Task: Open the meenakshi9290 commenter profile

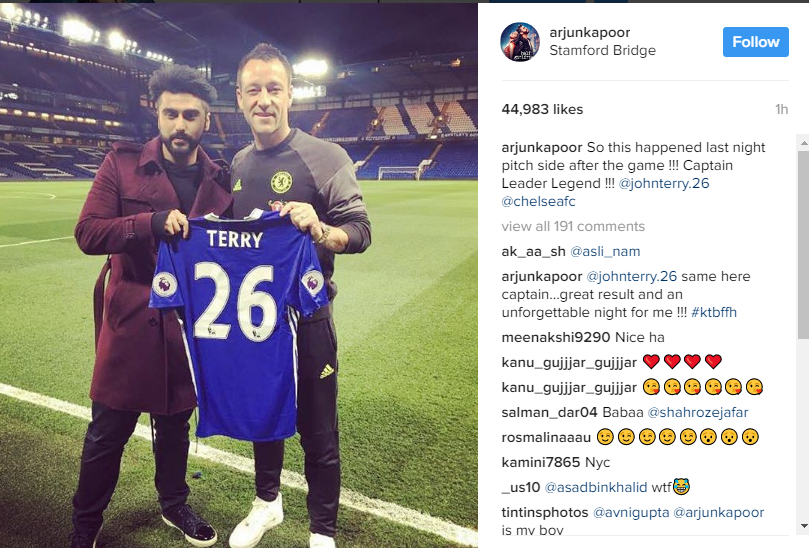Action: click(556, 337)
